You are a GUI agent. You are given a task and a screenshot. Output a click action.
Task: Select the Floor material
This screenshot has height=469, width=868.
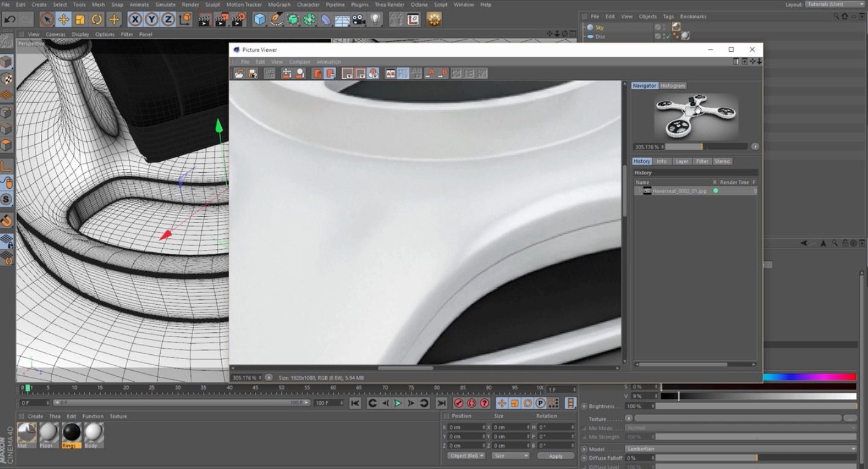pyautogui.click(x=49, y=435)
